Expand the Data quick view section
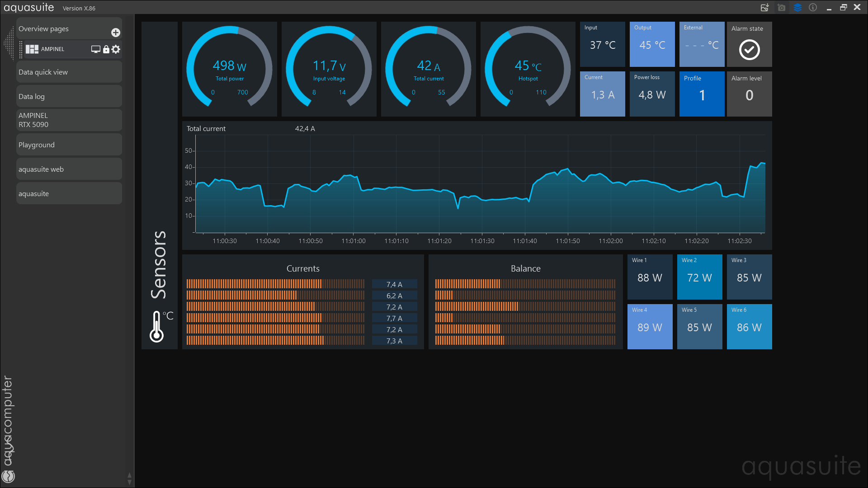 [x=69, y=72]
